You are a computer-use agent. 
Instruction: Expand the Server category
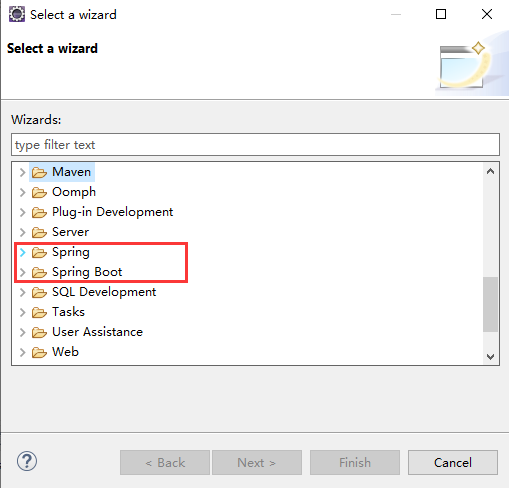click(22, 232)
